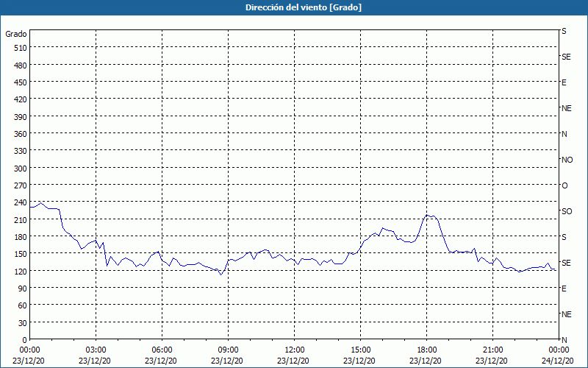Click the 21:00 time axis label
The height and width of the screenshot is (368, 588).
(492, 350)
